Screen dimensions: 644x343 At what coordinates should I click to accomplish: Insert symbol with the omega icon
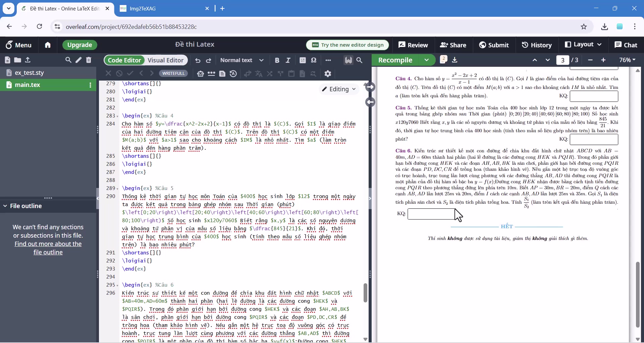[314, 60]
